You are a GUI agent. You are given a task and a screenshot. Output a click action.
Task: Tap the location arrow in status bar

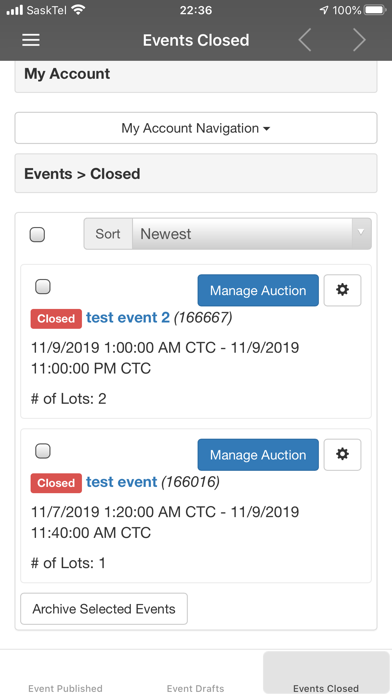[x=324, y=10]
